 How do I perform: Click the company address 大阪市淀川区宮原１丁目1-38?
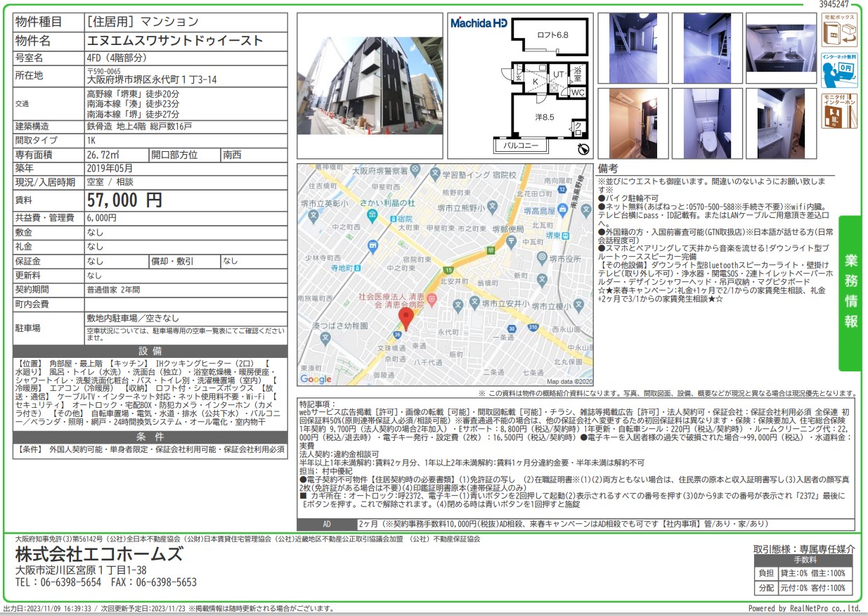(x=81, y=570)
